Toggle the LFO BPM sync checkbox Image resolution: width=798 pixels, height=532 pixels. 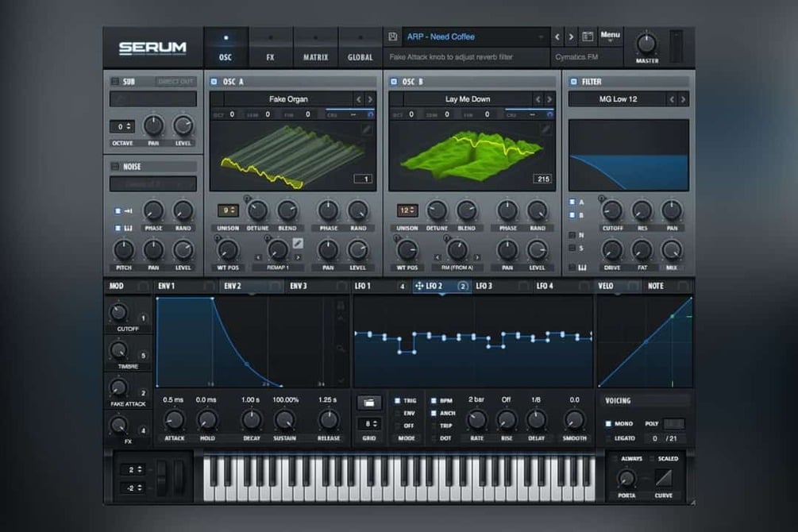click(434, 401)
